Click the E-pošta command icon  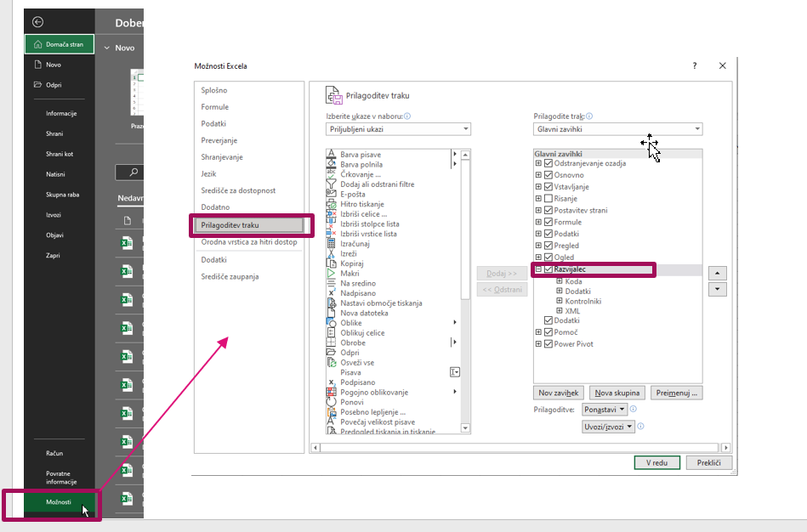[331, 194]
